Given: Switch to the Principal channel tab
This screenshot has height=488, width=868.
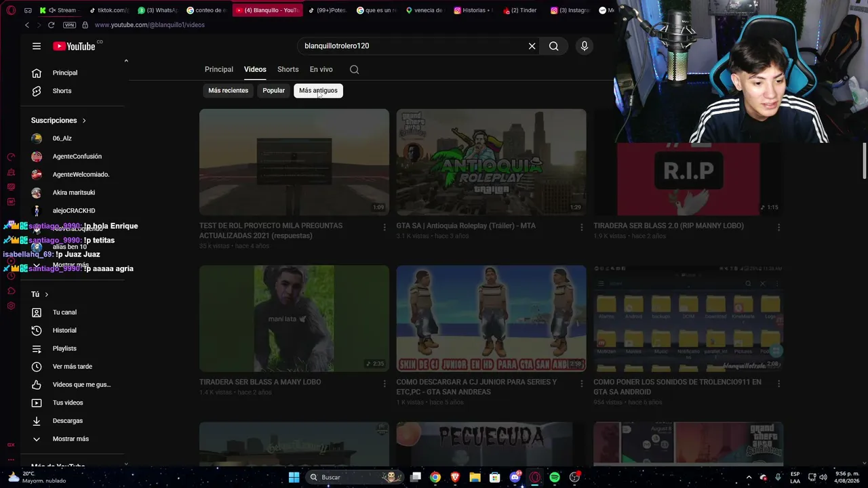Looking at the screenshot, I should click(x=219, y=69).
